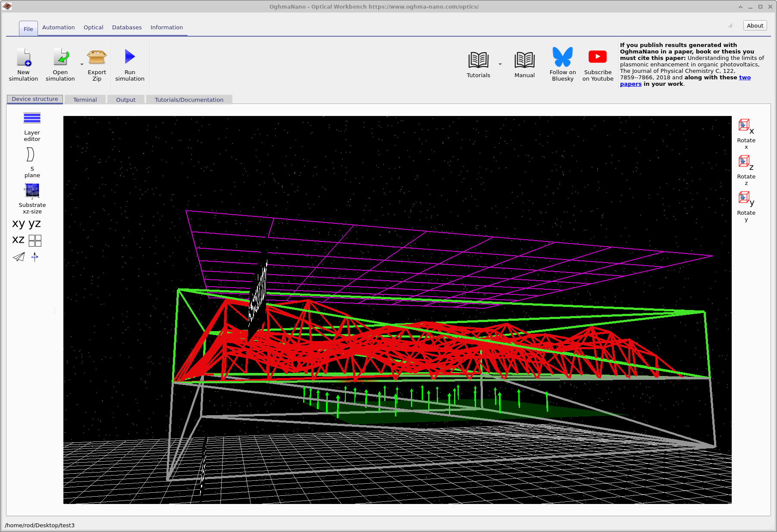Open the Databases ribbon tab
The width and height of the screenshot is (777, 532).
click(127, 27)
